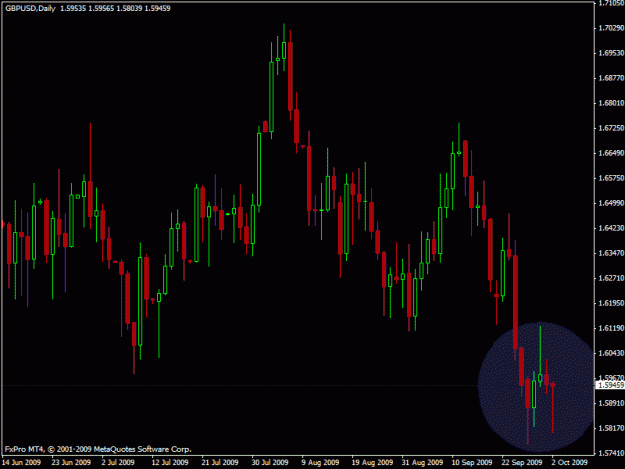
Task: Select price level 1.69530 on scale
Action: (611, 53)
